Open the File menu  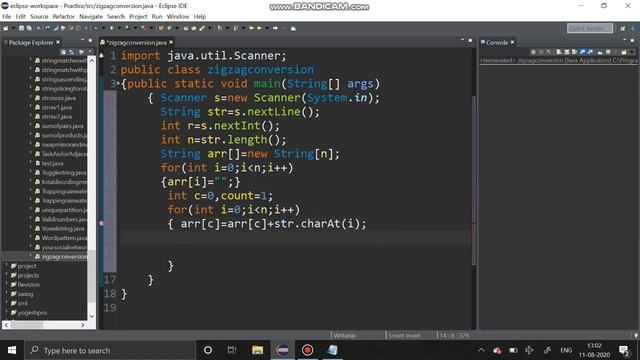click(7, 16)
